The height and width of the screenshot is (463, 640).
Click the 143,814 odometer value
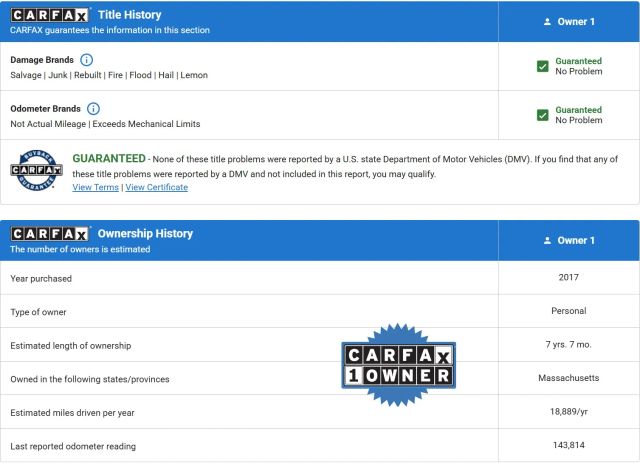click(x=569, y=445)
